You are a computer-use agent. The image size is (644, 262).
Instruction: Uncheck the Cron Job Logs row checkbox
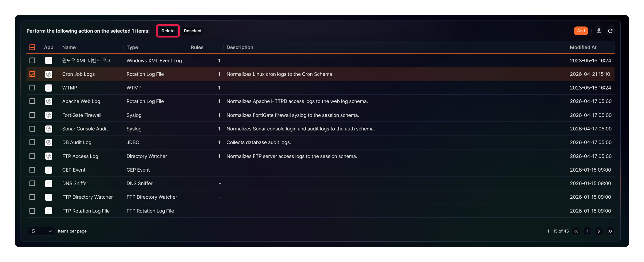[x=32, y=74]
